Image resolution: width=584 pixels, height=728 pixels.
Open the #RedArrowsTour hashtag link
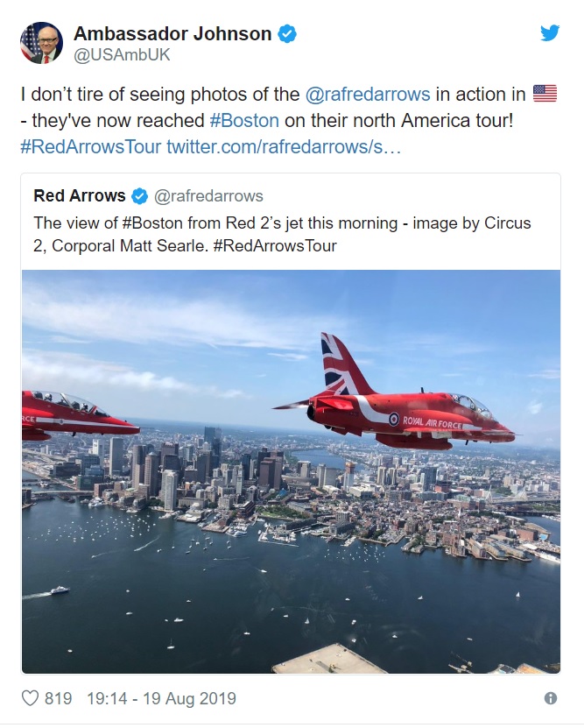90,146
